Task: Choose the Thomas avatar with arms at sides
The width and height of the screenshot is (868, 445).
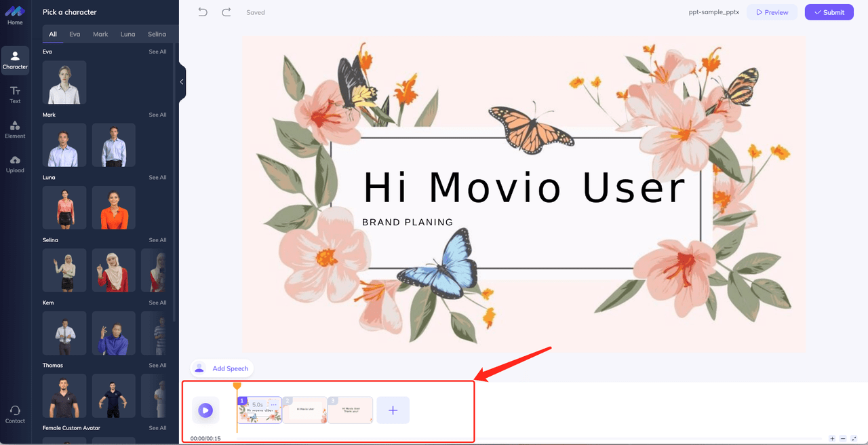Action: coord(64,395)
